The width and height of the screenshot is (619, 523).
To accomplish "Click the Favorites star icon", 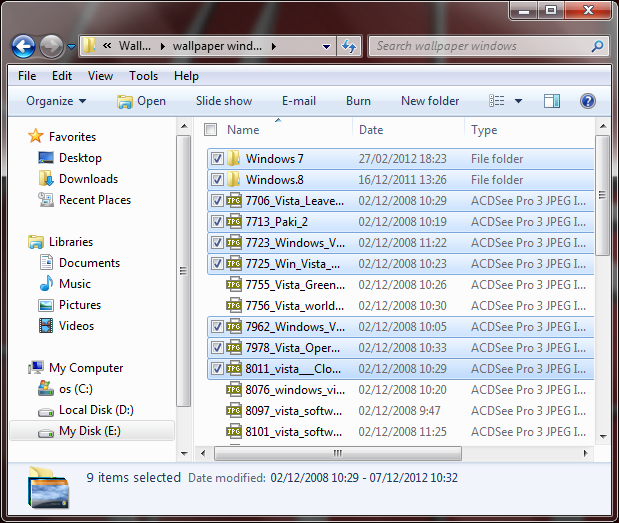I will click(36, 136).
